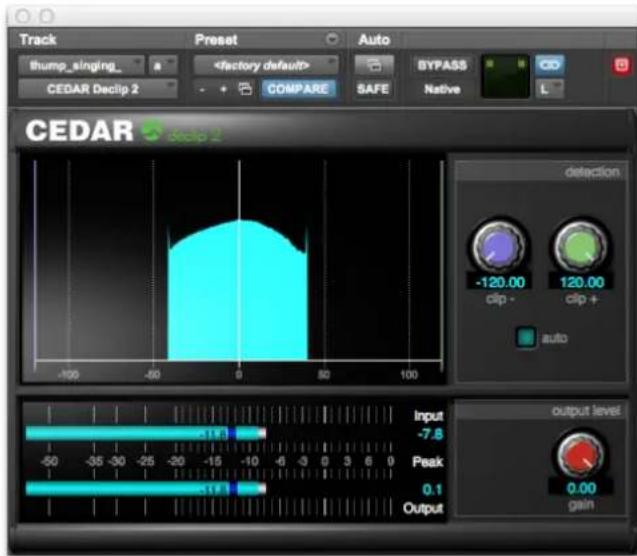This screenshot has height=556, width=637.
Task: Click the -120.00 clip - value field
Action: click(499, 282)
